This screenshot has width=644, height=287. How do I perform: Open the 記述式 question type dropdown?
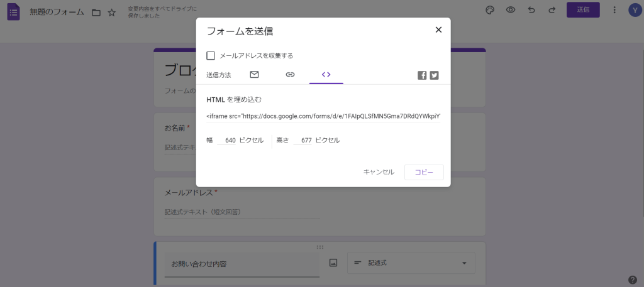coord(411,263)
